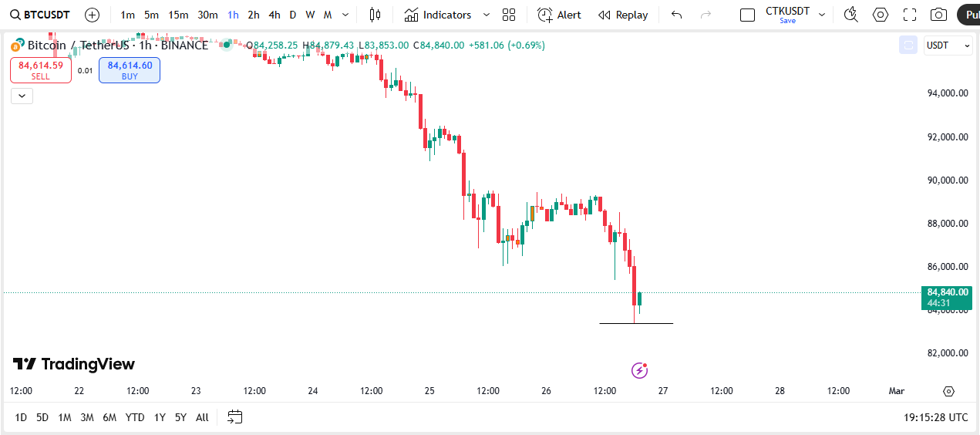Click the SELL price button
Screen dimensions: 980x435
(41, 70)
